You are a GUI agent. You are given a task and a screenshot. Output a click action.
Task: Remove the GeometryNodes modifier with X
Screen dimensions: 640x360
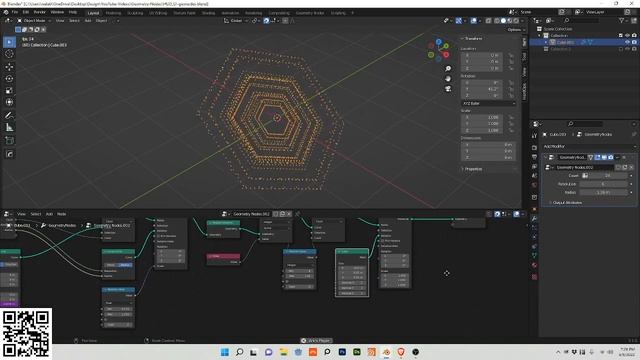pos(624,157)
